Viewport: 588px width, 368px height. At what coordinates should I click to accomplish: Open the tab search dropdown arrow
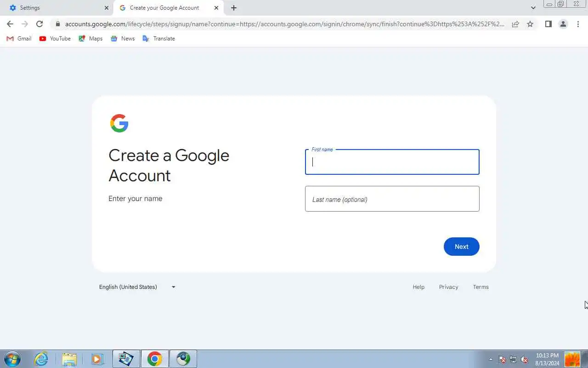(x=533, y=8)
